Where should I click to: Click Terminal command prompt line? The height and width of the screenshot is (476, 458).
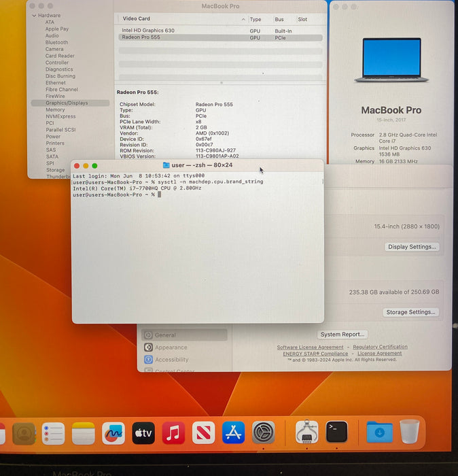(117, 194)
